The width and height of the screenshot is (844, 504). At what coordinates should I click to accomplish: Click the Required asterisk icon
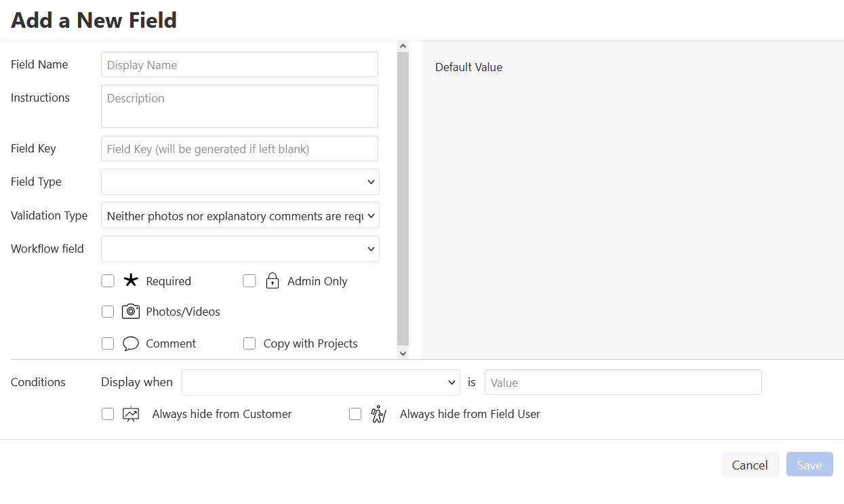(131, 280)
